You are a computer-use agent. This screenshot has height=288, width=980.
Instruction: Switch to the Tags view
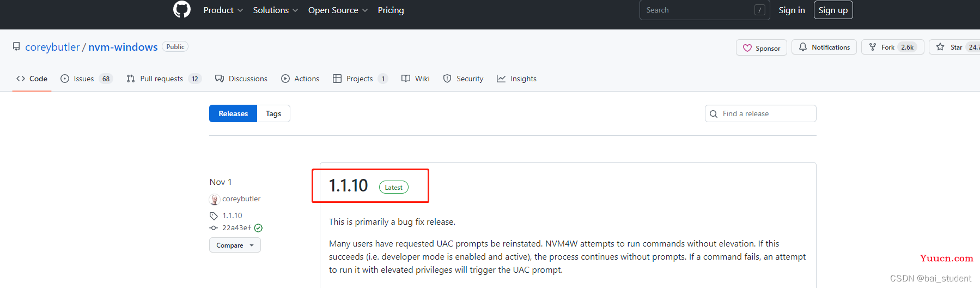[273, 113]
